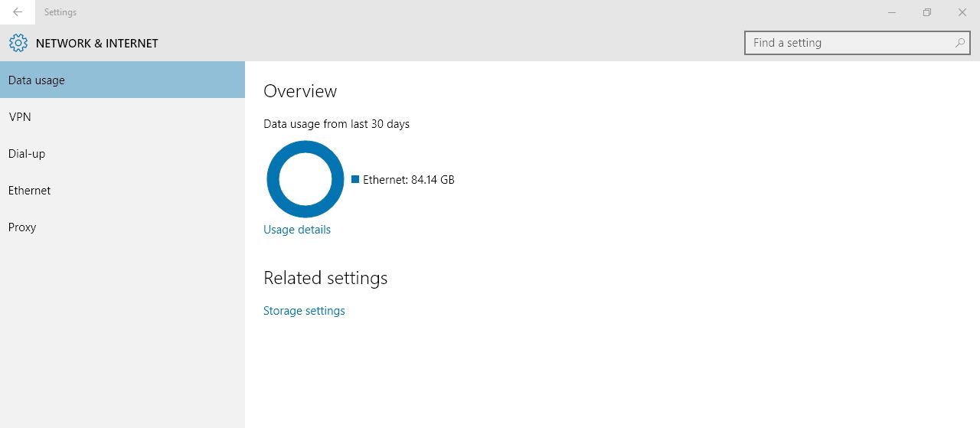Open the Storage settings link

(x=304, y=311)
